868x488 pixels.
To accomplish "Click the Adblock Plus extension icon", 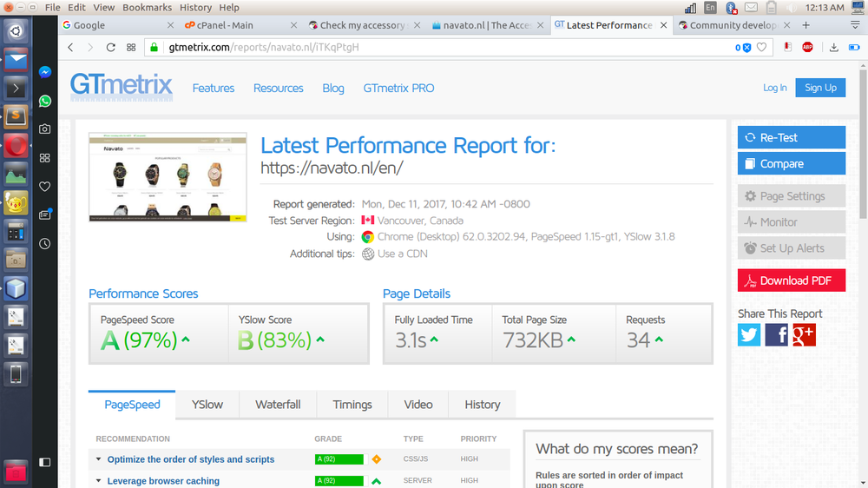I will [x=807, y=48].
